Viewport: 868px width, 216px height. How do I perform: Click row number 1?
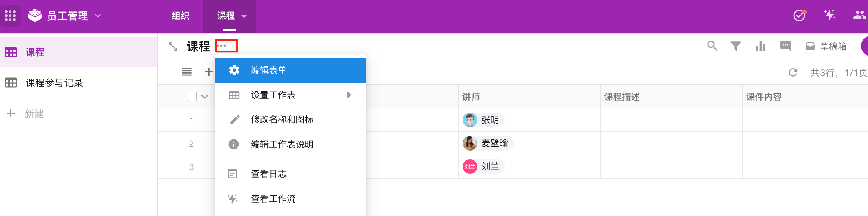click(192, 120)
